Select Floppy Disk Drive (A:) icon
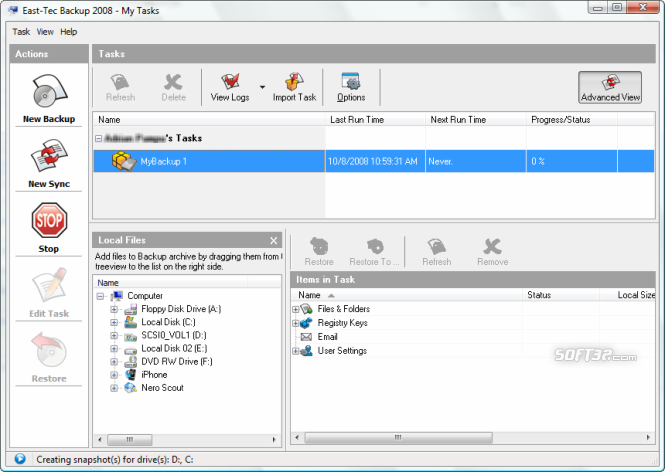665x472 pixels. [130, 309]
